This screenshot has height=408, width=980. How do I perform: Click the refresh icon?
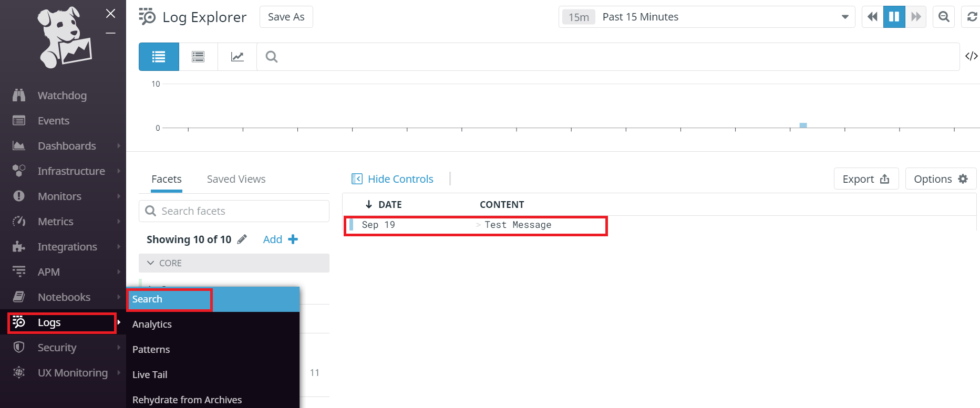coord(972,17)
